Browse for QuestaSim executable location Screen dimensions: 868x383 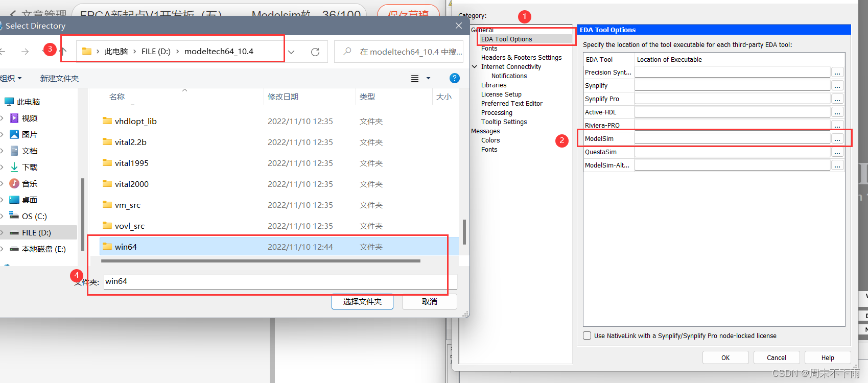coord(837,152)
